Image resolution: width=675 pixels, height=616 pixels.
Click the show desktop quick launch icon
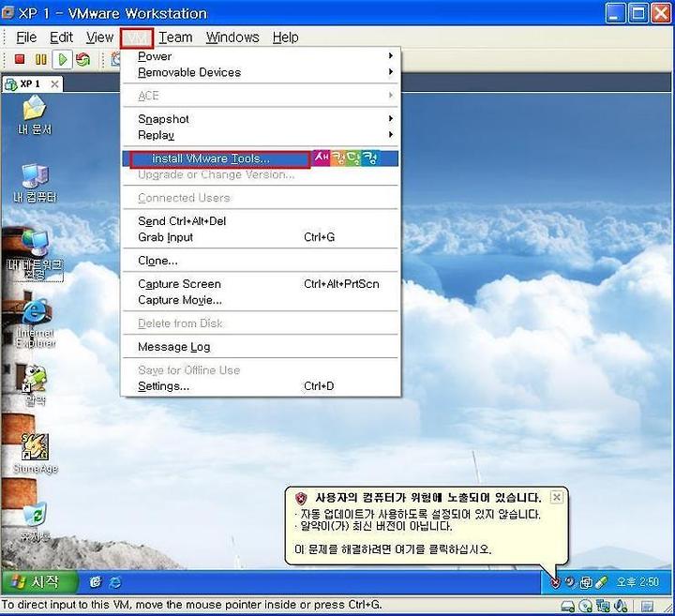tap(95, 582)
